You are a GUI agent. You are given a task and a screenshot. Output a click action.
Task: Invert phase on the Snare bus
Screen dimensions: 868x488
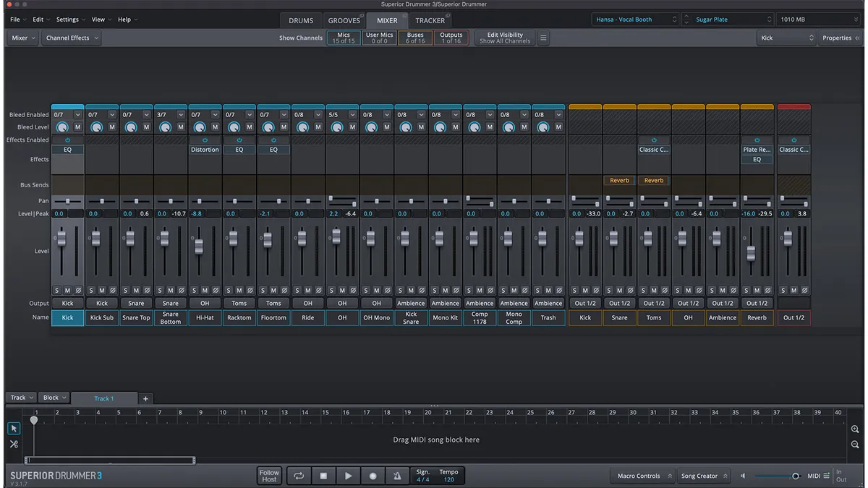[629, 291]
